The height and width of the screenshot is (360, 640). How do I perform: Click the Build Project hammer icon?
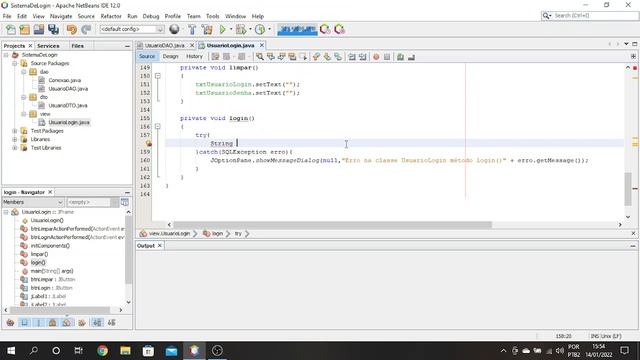[x=192, y=29]
